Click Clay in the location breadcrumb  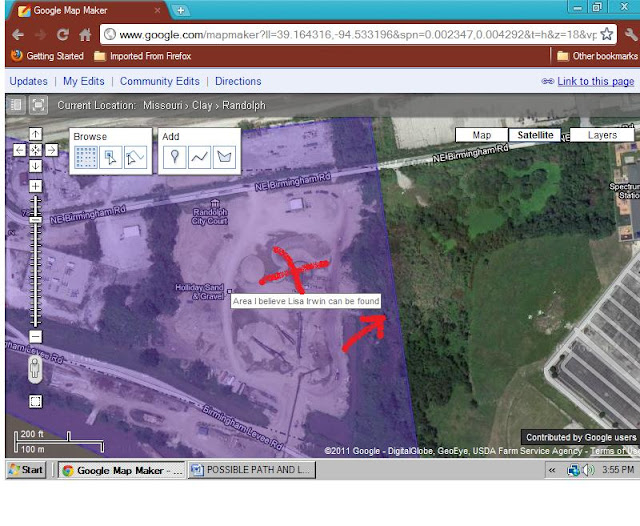pyautogui.click(x=202, y=105)
